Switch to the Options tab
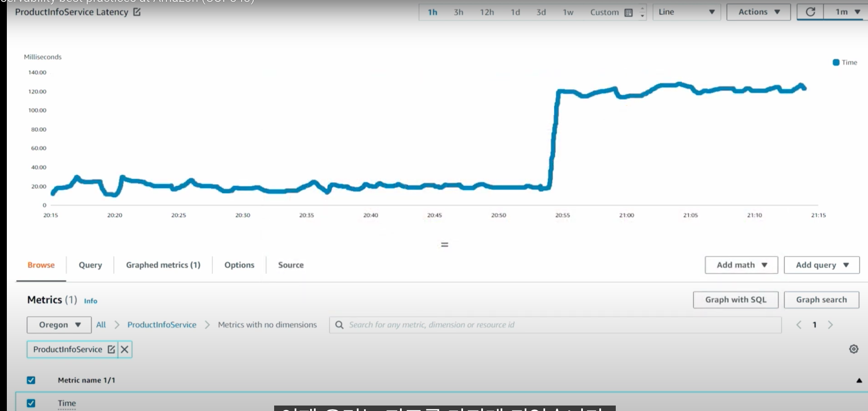Screen dimensions: 868x411 click(x=239, y=265)
